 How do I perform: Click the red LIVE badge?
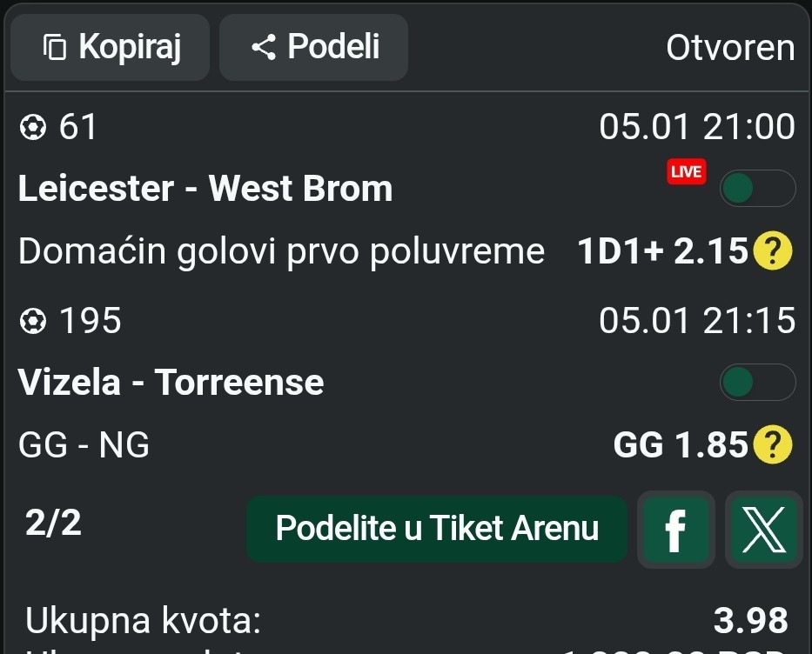(686, 171)
